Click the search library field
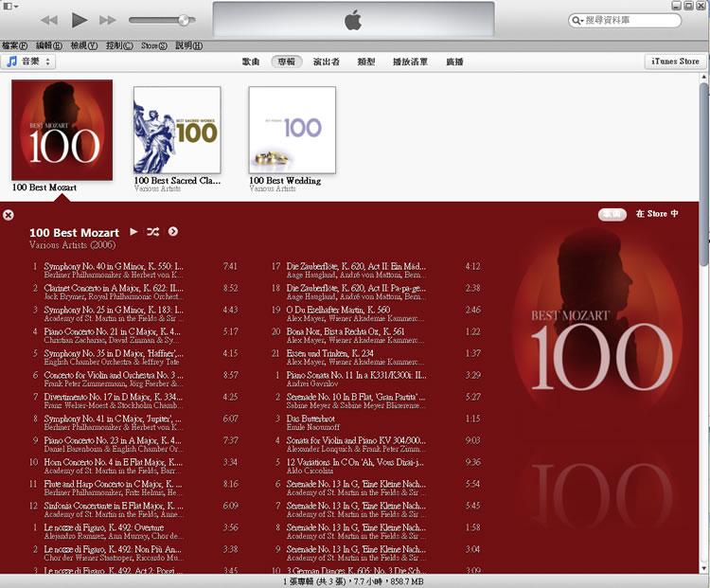 (625, 20)
